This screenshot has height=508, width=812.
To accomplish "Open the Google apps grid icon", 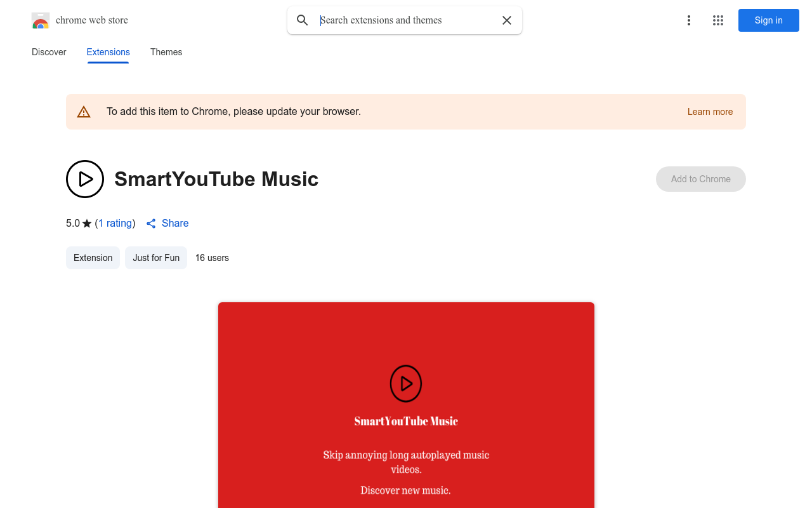I will tap(718, 20).
